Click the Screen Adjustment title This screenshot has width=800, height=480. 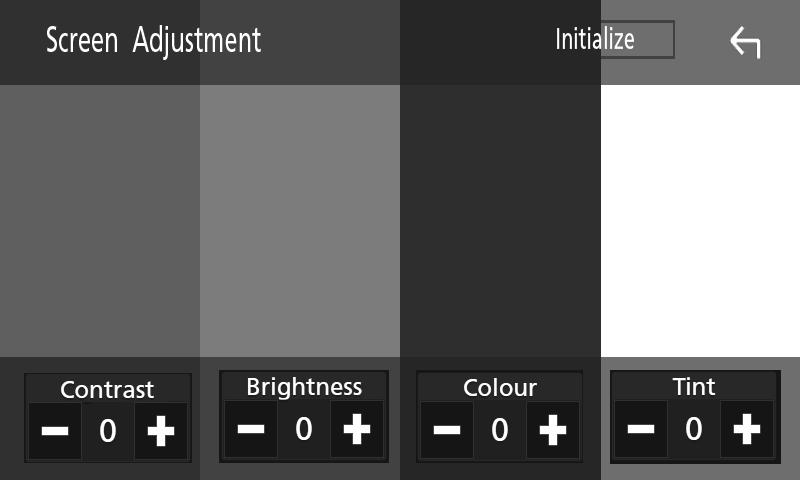pos(154,40)
